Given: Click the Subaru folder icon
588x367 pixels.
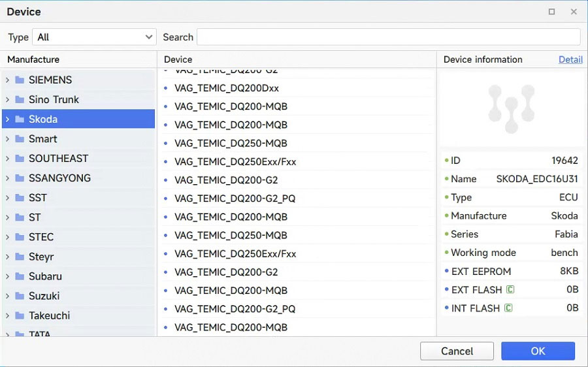Looking at the screenshot, I should [x=20, y=277].
